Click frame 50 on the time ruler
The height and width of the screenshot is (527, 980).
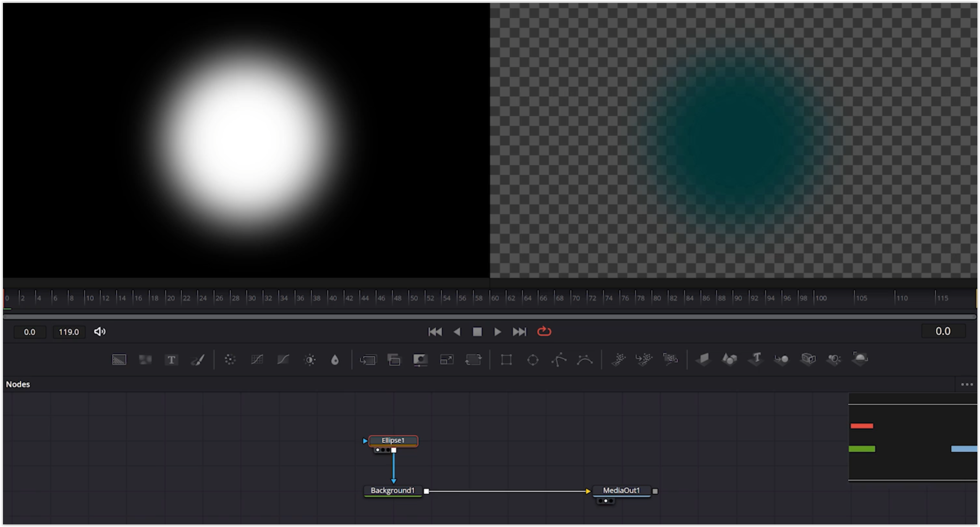pos(409,298)
